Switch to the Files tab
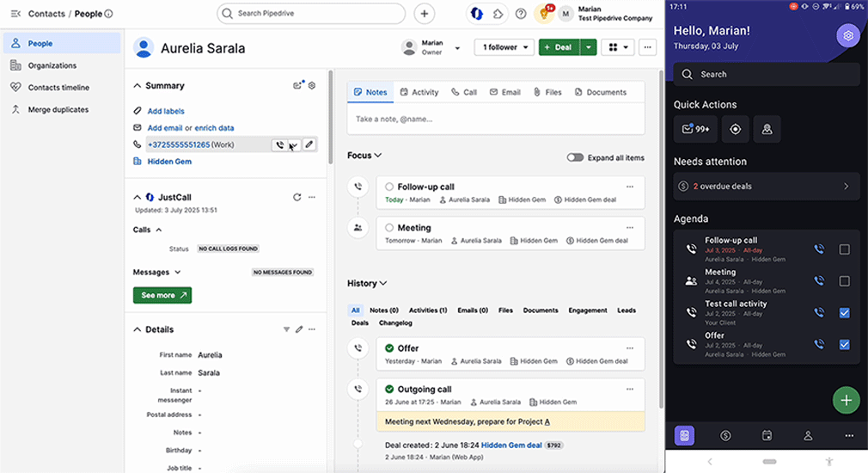868x473 pixels. pos(547,93)
